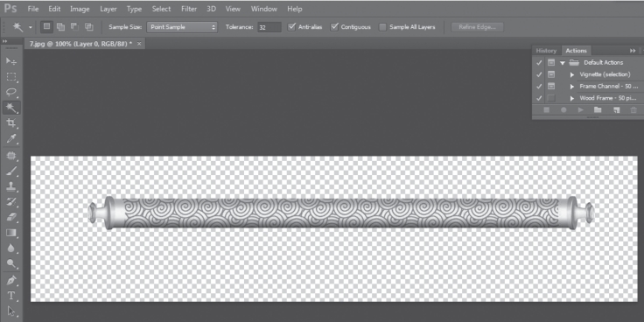Click the Refine Edge button
The width and height of the screenshot is (644, 322).
[477, 27]
